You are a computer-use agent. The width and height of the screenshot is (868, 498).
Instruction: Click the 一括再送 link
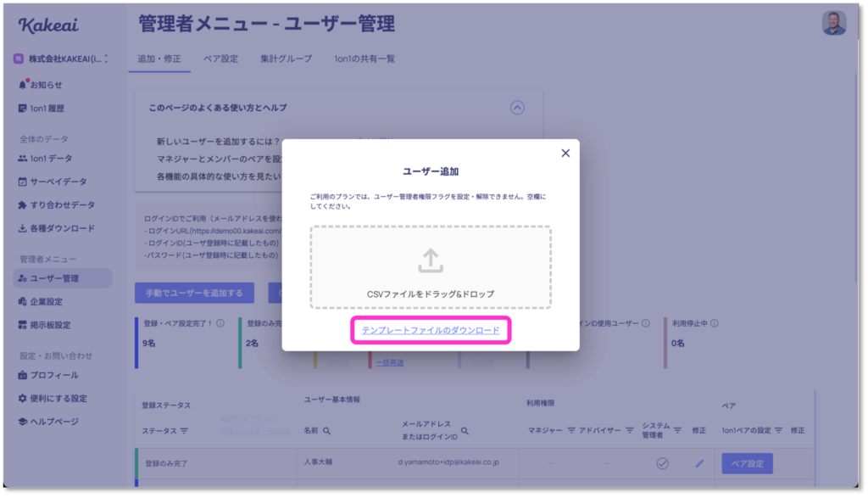pos(390,363)
